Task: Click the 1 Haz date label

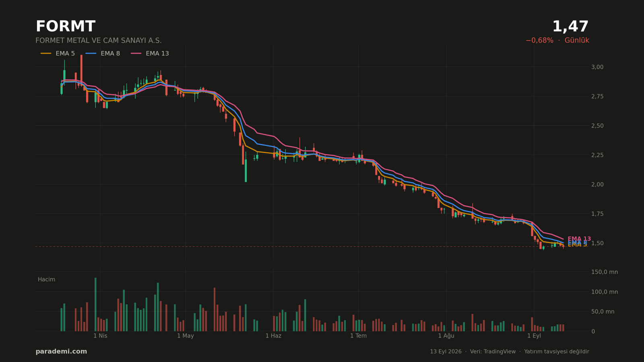Action: [x=273, y=336]
